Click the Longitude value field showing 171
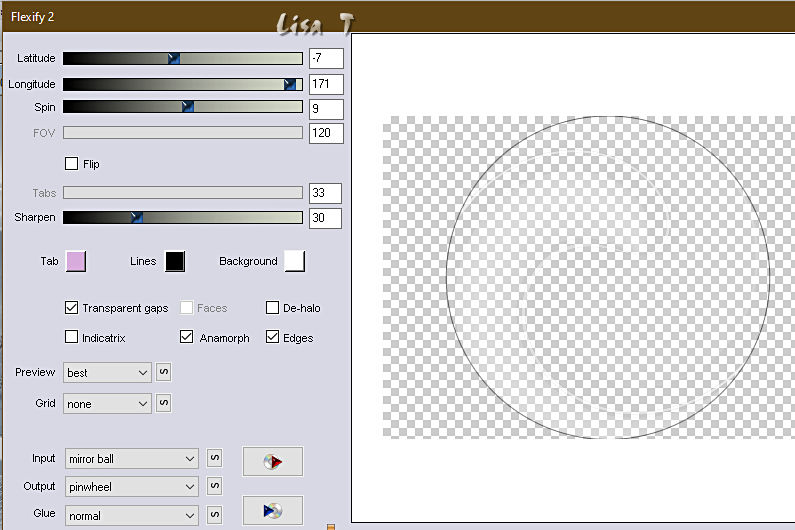The image size is (795, 530). (x=326, y=84)
